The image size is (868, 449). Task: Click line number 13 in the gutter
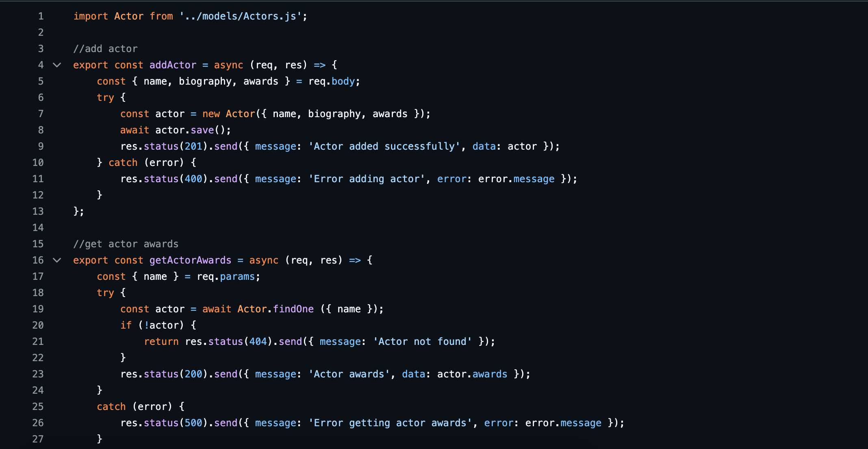point(38,211)
